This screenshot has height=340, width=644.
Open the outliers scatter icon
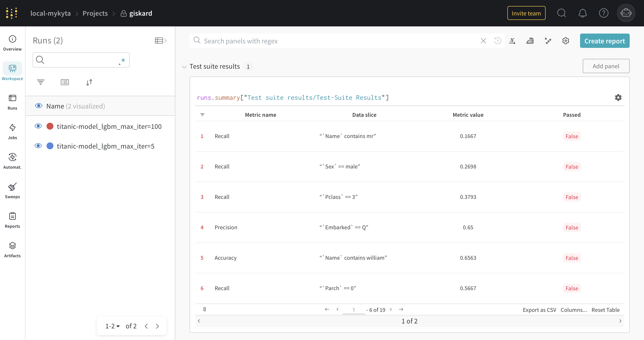coord(548,41)
